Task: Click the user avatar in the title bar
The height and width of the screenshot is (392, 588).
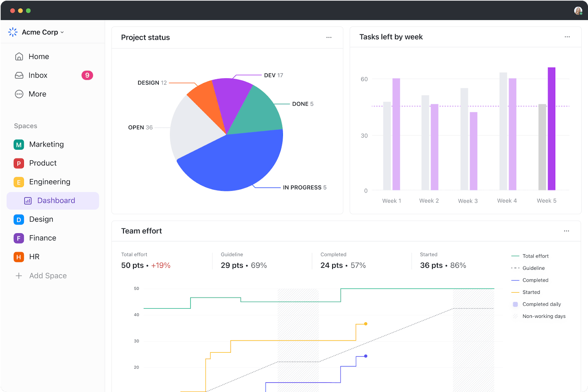Action: coord(578,10)
